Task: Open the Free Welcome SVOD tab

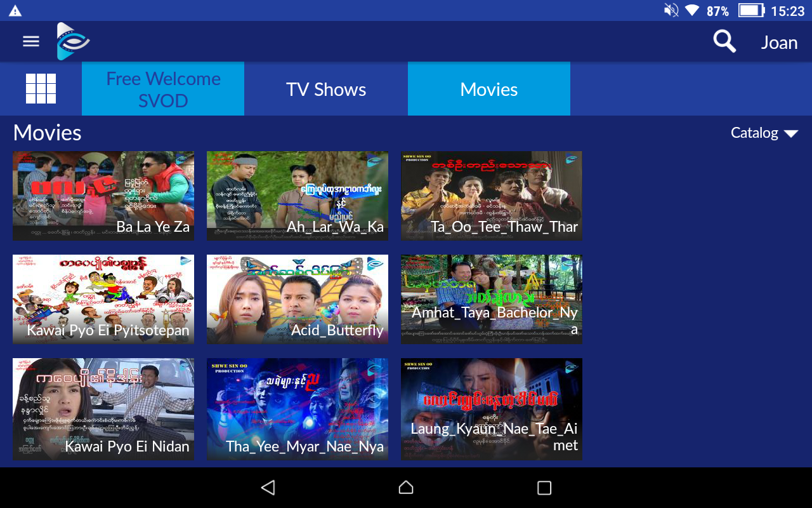Action: 163,89
